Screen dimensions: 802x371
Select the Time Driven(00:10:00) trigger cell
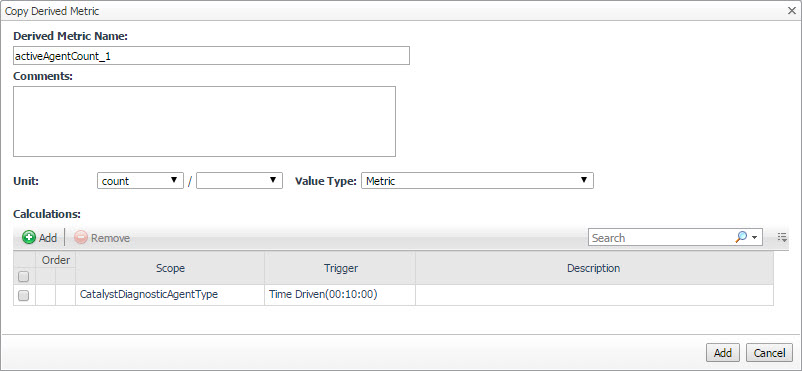(340, 295)
